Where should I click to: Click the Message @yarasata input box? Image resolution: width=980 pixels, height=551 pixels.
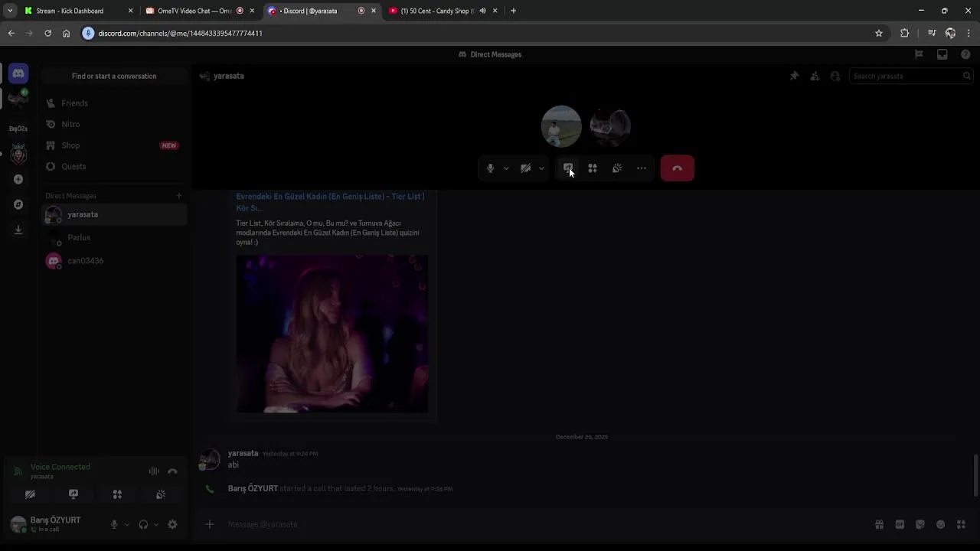click(547, 524)
